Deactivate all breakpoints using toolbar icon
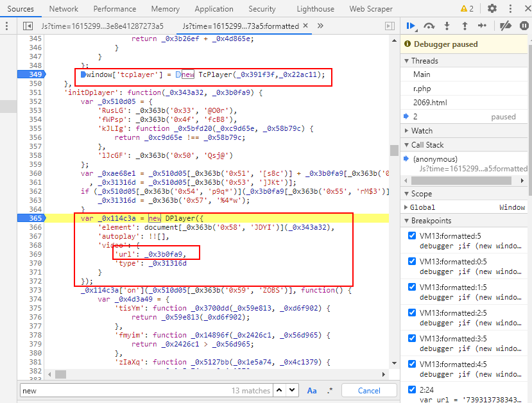 [506, 26]
